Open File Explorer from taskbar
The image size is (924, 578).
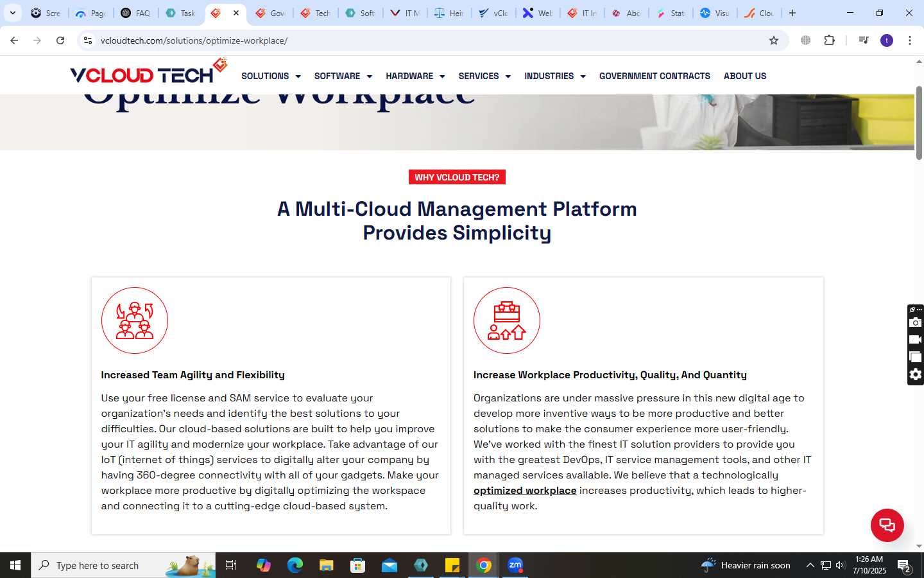pyautogui.click(x=327, y=565)
